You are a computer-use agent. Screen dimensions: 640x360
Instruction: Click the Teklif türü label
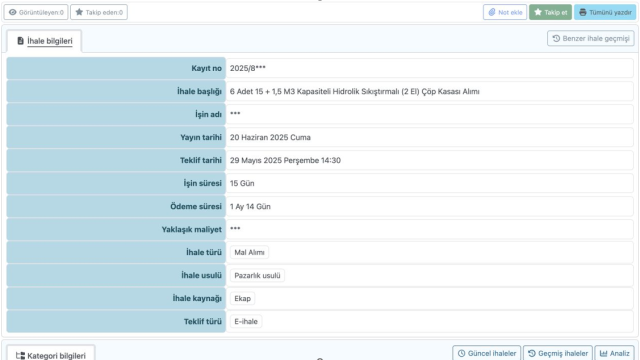[202, 321]
